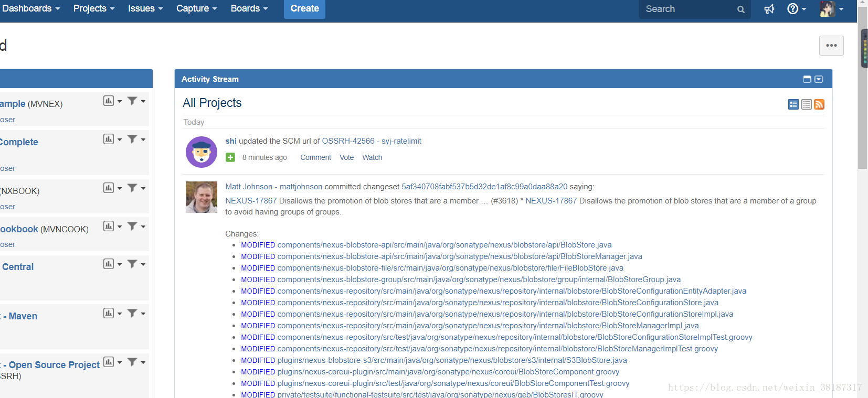The height and width of the screenshot is (398, 868).
Task: Click Matt Johnson's profile photo
Action: 202,197
